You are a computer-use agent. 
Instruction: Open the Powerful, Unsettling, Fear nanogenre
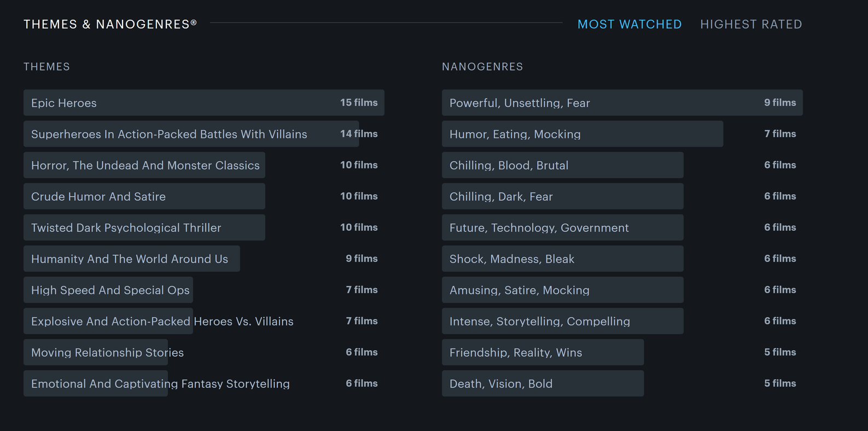520,103
